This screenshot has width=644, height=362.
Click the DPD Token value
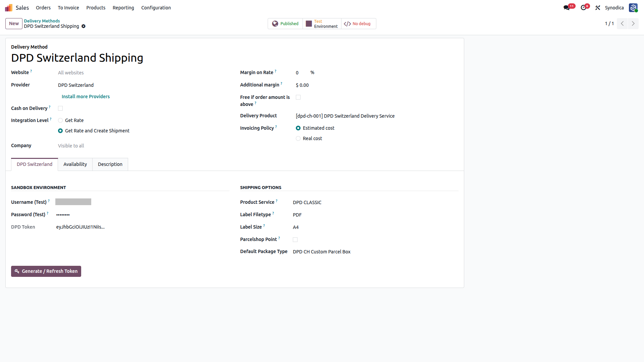(x=80, y=227)
